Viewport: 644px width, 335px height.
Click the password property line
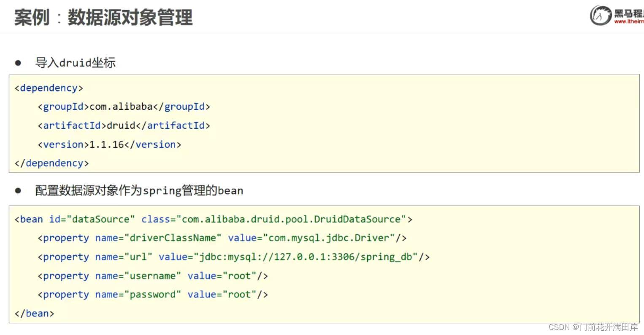coord(153,294)
